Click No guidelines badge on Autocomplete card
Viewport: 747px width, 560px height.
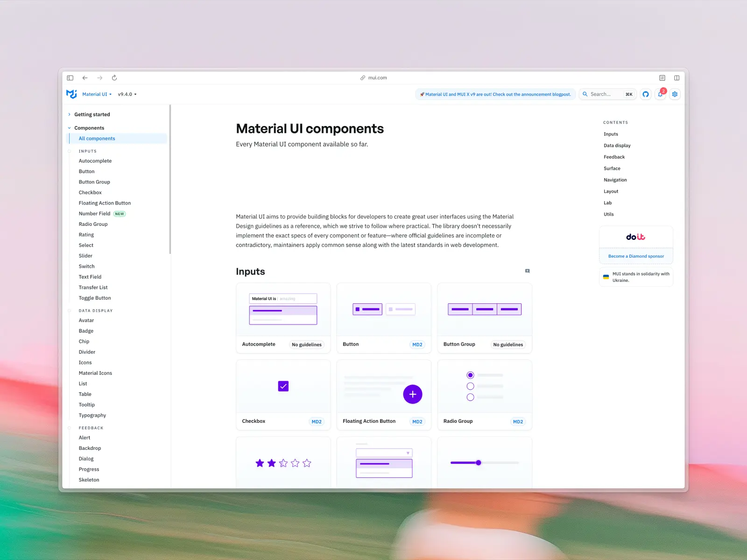coord(307,345)
